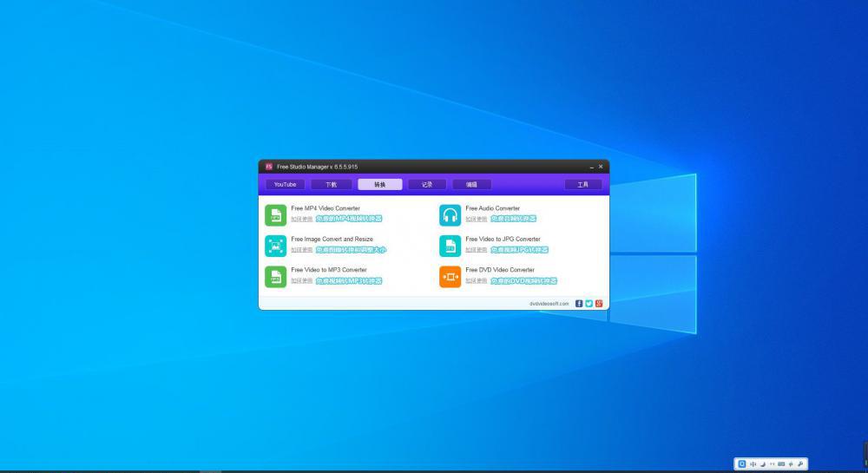
Task: Open the Facebook page icon
Action: coord(579,304)
